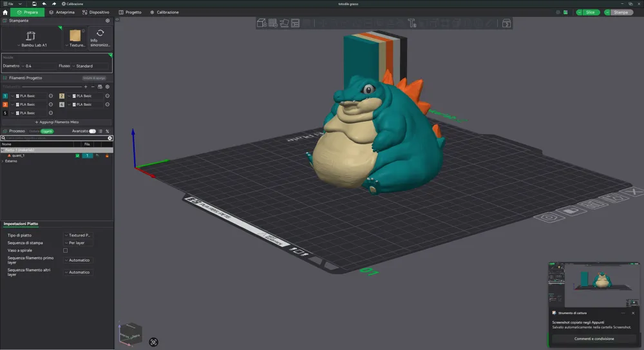The height and width of the screenshot is (350, 644).
Task: Open the Slice dropdown arrow
Action: (579, 12)
